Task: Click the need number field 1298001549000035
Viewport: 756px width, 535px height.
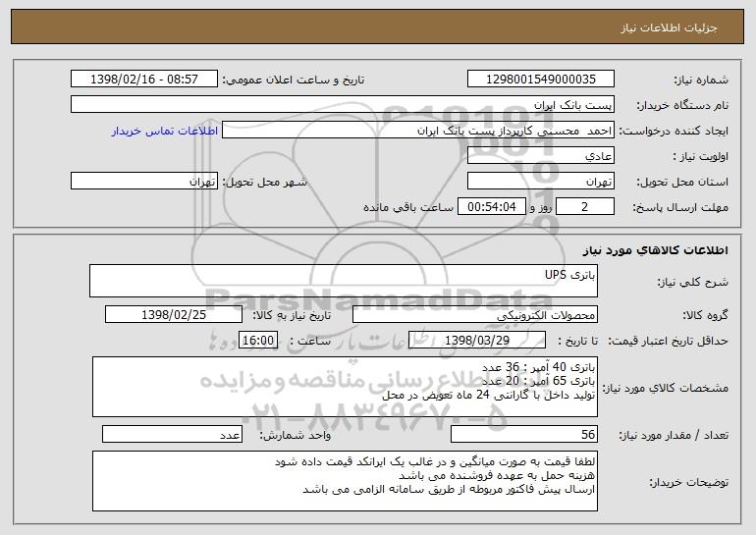Action: (540, 80)
